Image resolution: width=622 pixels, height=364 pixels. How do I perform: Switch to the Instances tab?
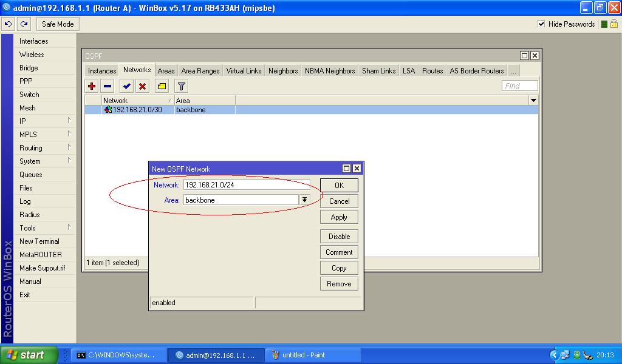coord(102,71)
